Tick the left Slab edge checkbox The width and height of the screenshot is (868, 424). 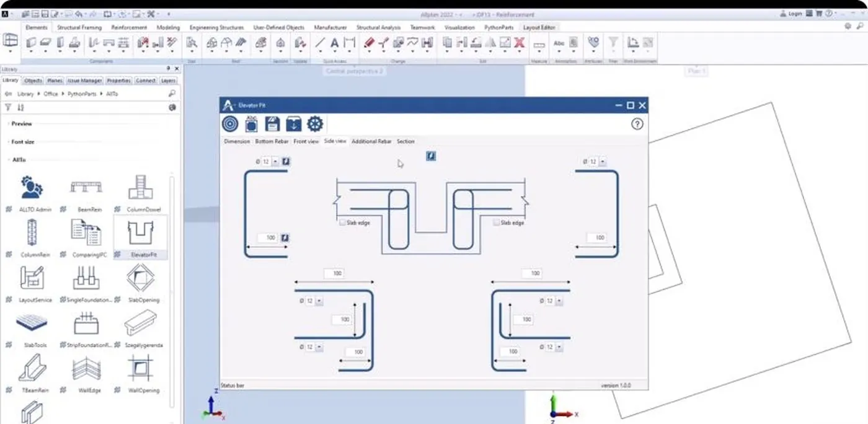click(x=343, y=223)
